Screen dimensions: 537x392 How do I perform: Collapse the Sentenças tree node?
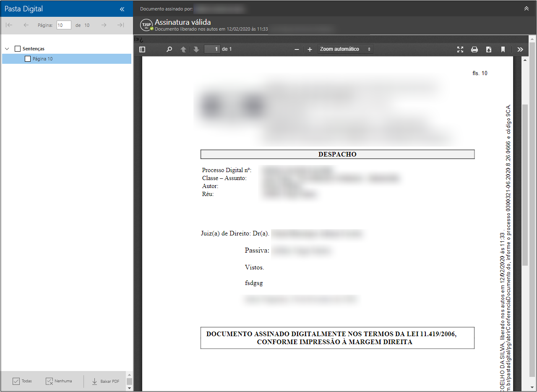(7, 49)
